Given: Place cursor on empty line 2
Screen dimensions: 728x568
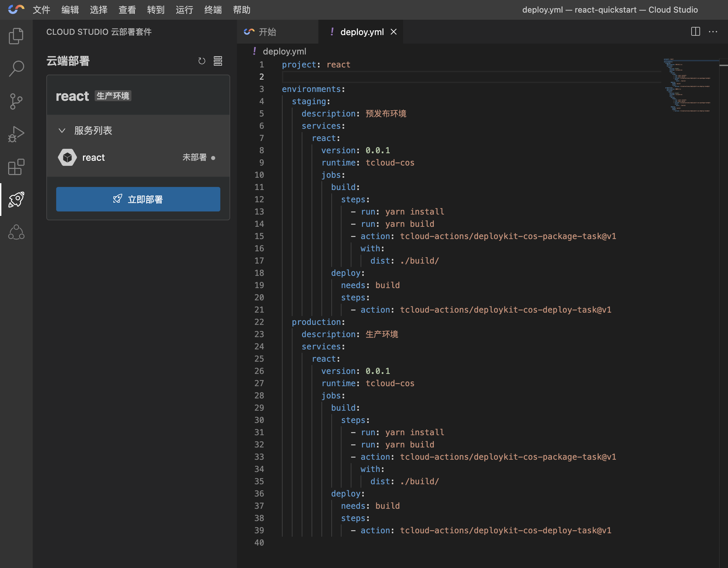Looking at the screenshot, I should 472,77.
